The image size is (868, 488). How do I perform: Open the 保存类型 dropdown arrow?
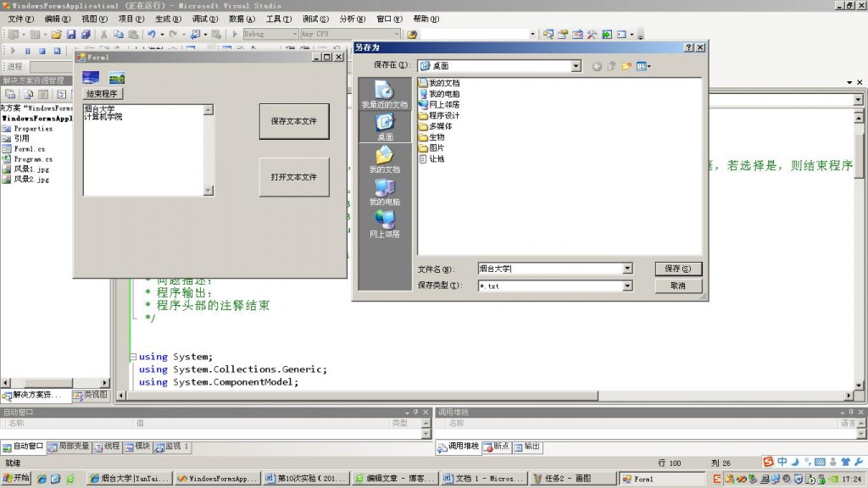coord(627,286)
